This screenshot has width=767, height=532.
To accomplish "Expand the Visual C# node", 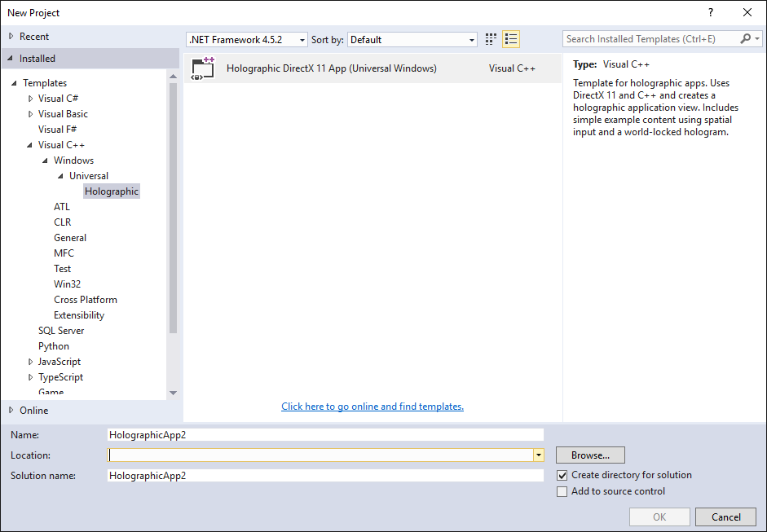I will pos(30,99).
